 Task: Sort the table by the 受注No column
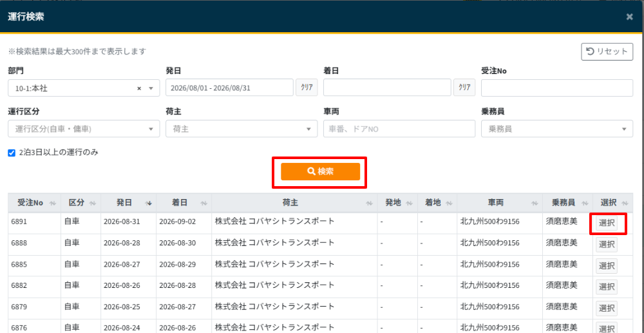coord(35,203)
